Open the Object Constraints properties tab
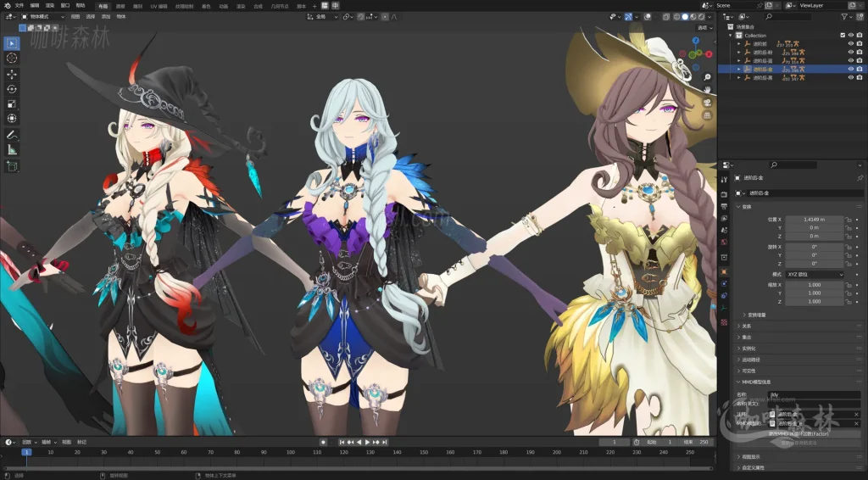Image resolution: width=868 pixels, height=480 pixels. [724, 296]
